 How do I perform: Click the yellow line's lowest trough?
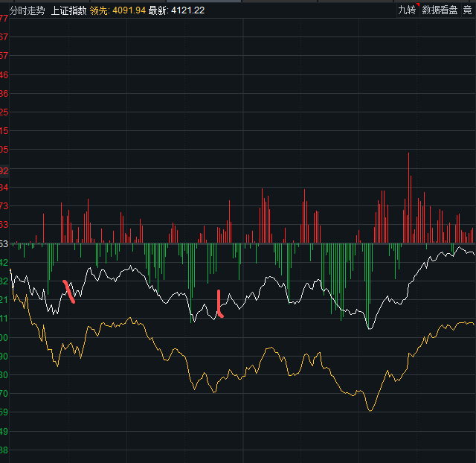tap(370, 411)
